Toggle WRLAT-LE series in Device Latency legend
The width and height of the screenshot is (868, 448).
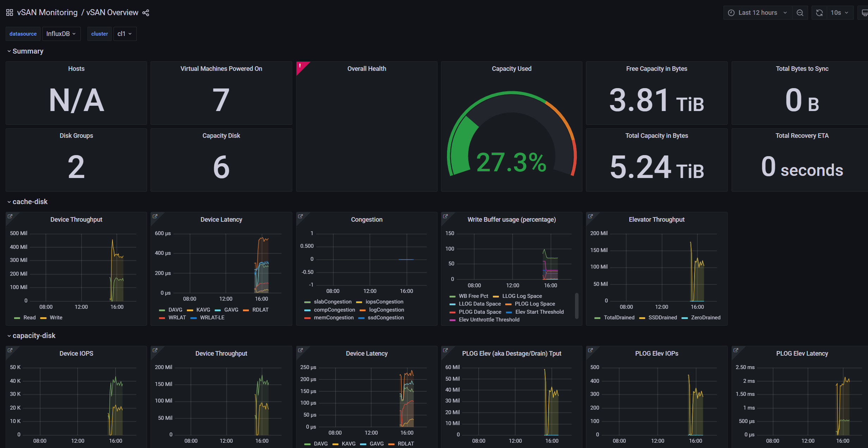coord(212,318)
